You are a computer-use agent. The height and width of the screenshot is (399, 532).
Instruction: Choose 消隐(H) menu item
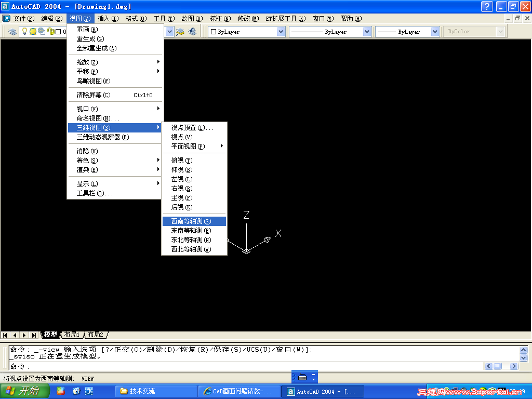[x=115, y=151]
